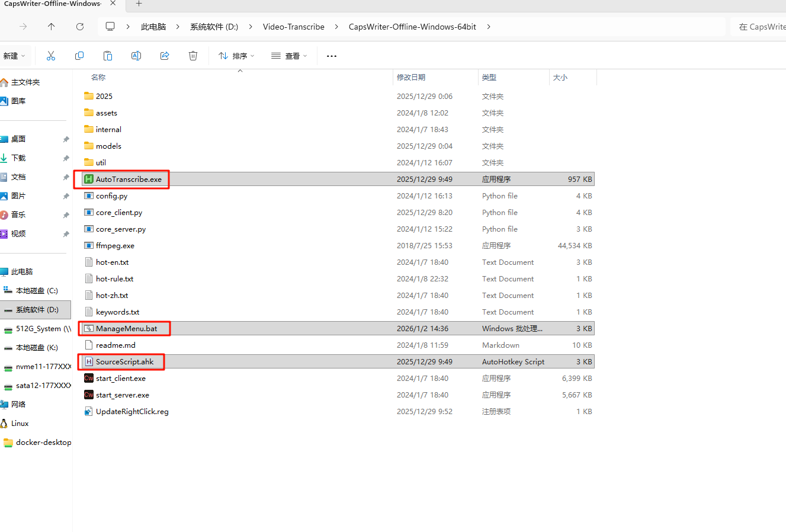Select the 下载 downloads folder in sidebar
Screen dimensions: 786x532
[18, 158]
